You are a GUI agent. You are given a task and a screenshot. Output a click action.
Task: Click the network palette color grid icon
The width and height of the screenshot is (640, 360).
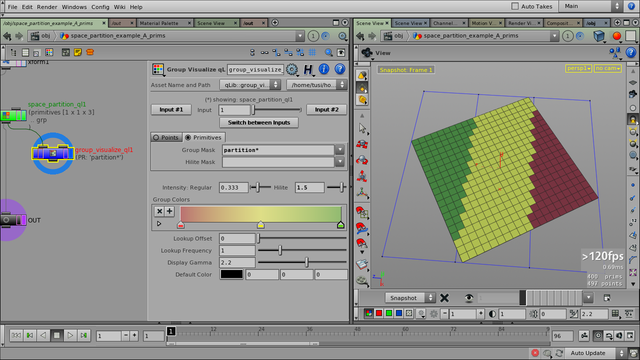49,52
